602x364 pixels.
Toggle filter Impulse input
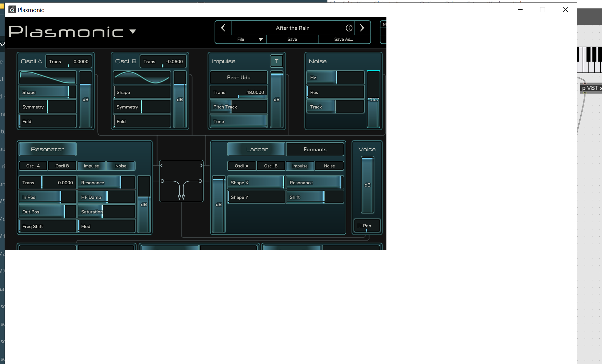tap(300, 166)
